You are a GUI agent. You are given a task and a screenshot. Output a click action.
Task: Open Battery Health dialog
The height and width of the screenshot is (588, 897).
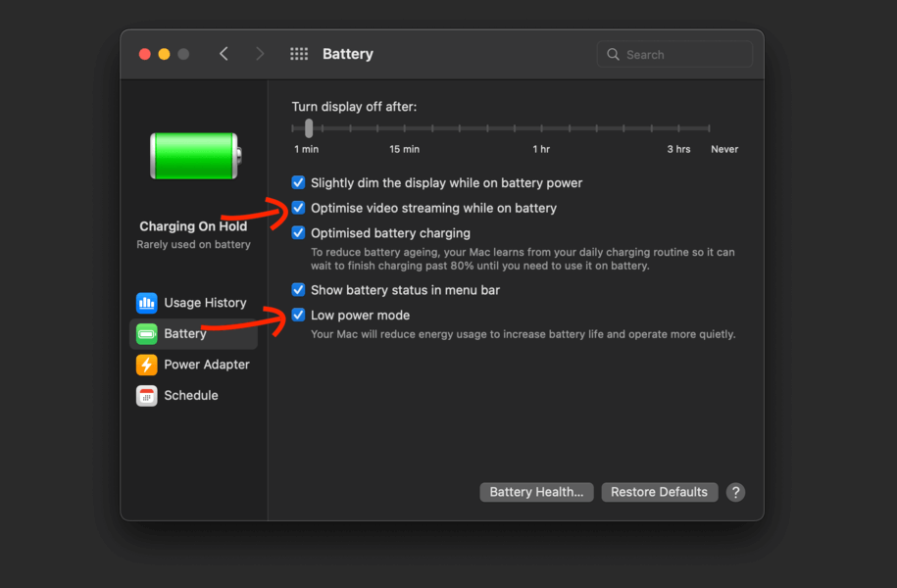coord(536,492)
